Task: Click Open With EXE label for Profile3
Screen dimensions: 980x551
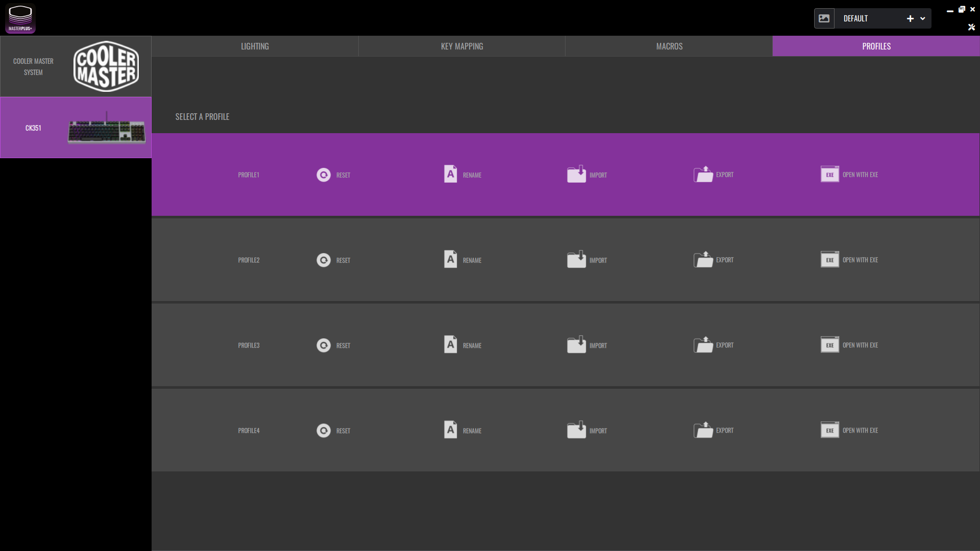Action: coord(860,345)
